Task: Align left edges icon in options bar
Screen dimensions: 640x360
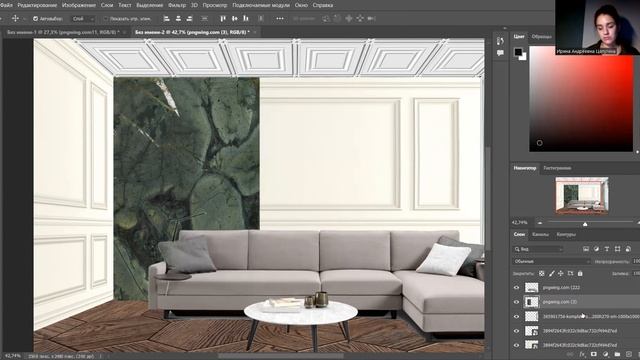Action: (167, 18)
